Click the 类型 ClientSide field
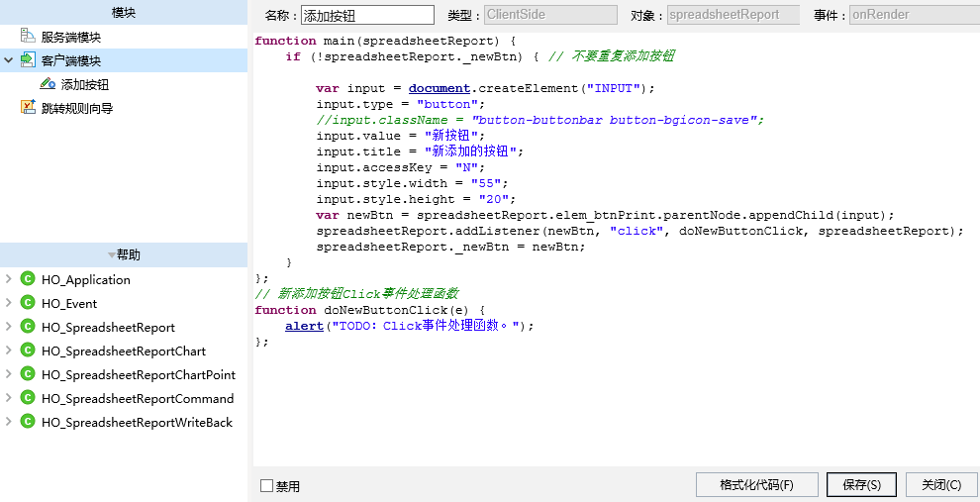 550,15
